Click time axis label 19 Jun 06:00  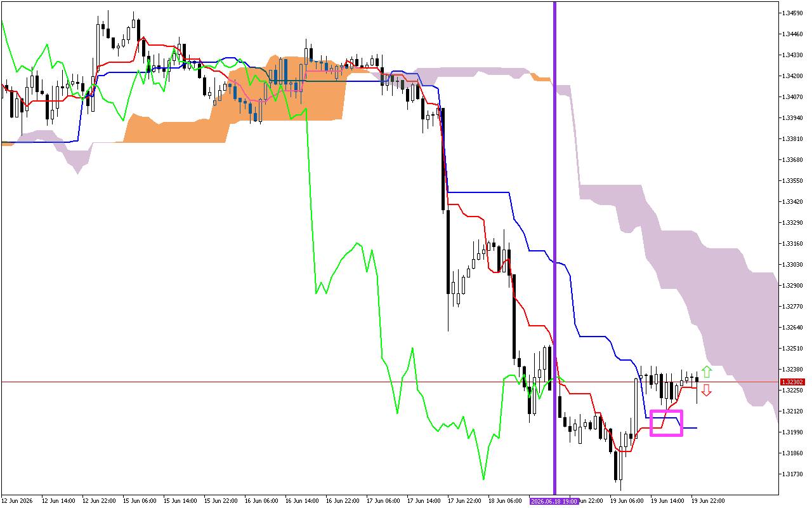626,501
